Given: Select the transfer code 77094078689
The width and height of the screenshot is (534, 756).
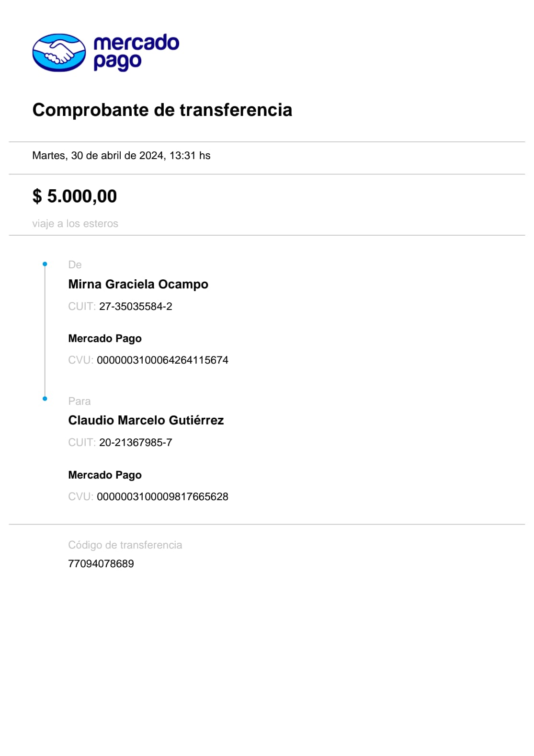Looking at the screenshot, I should pos(101,564).
